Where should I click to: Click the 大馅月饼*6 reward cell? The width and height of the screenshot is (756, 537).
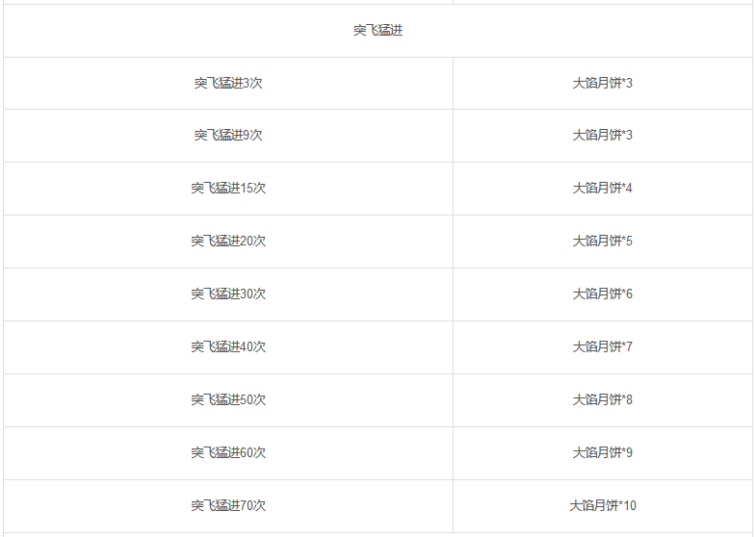coord(602,294)
